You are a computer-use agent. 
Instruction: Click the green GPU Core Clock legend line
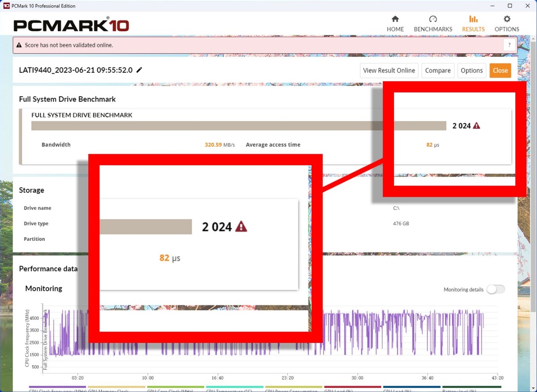(x=175, y=387)
